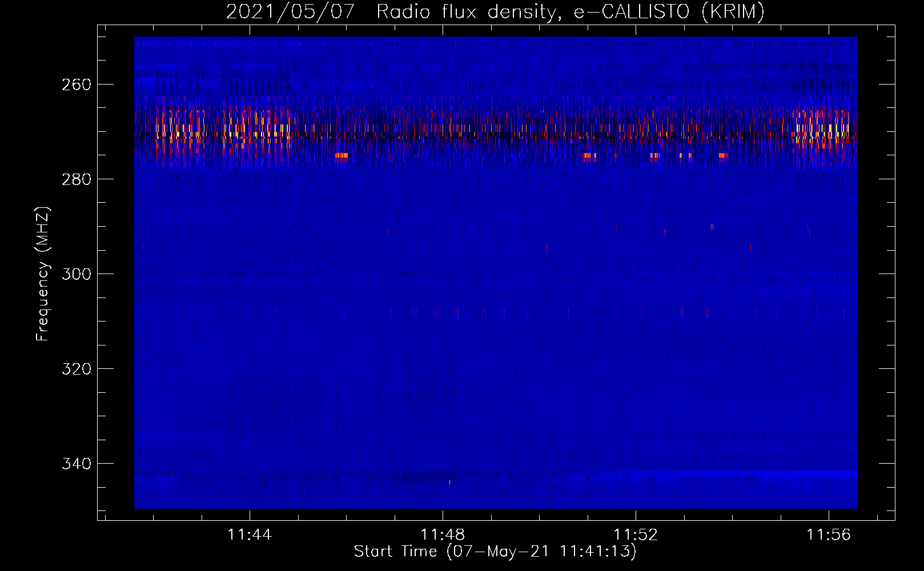Click the Frequency (MHZ) axis label

click(x=43, y=274)
